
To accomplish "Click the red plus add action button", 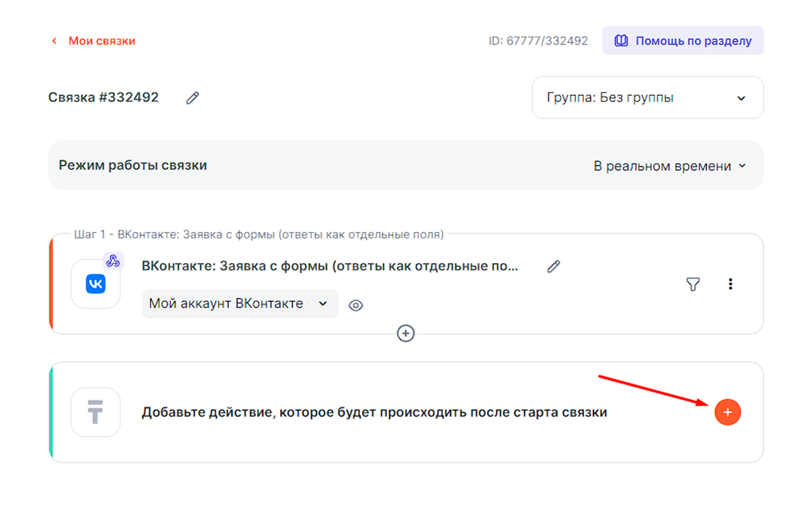I will pyautogui.click(x=727, y=412).
